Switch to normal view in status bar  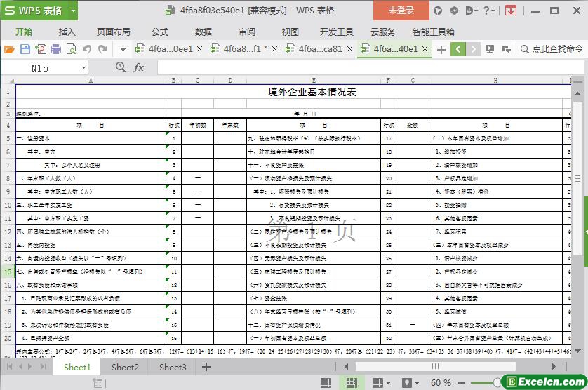[326, 382]
